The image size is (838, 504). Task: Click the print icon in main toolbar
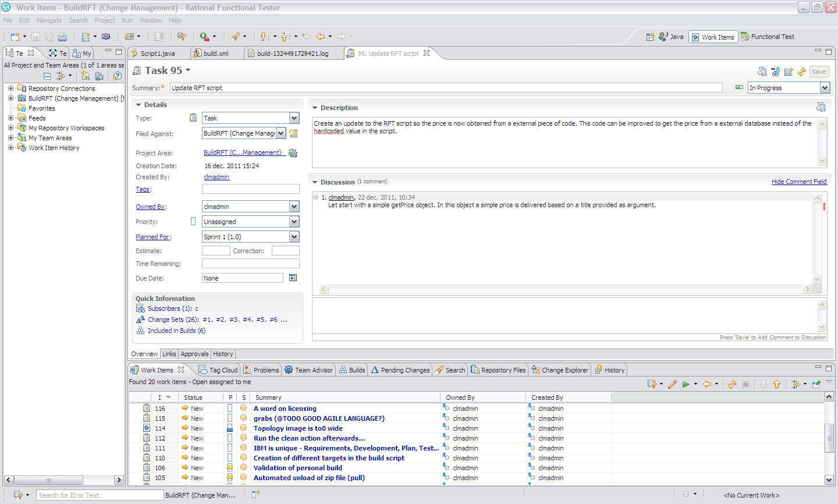tap(62, 37)
